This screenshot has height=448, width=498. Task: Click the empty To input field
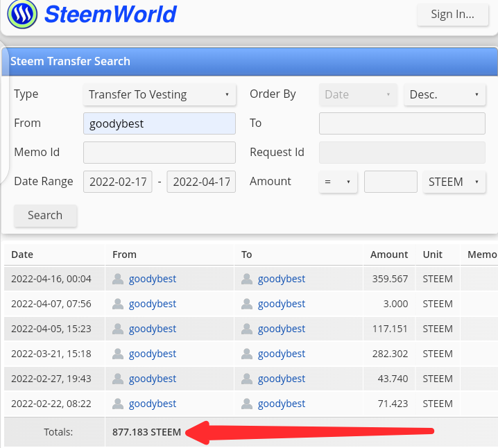(402, 123)
